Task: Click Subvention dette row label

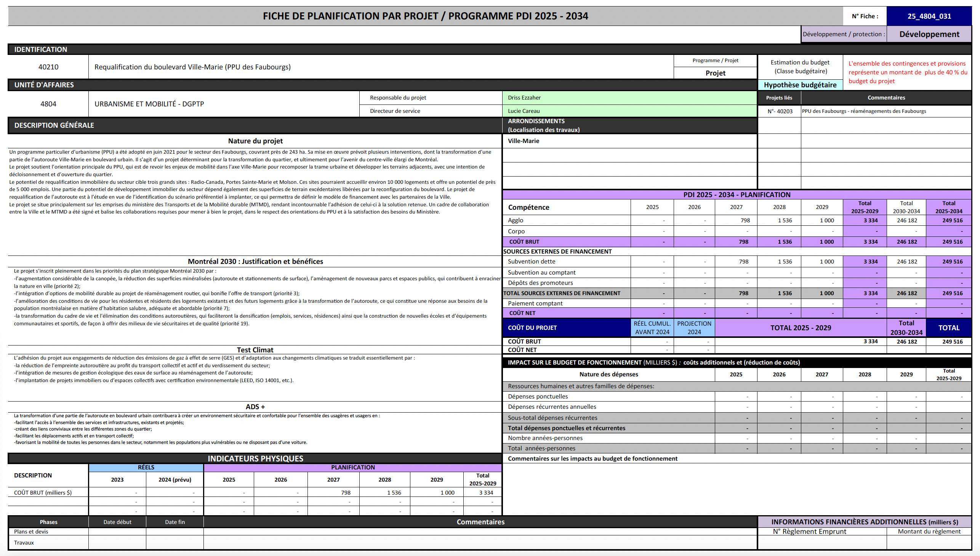Action: coord(532,262)
